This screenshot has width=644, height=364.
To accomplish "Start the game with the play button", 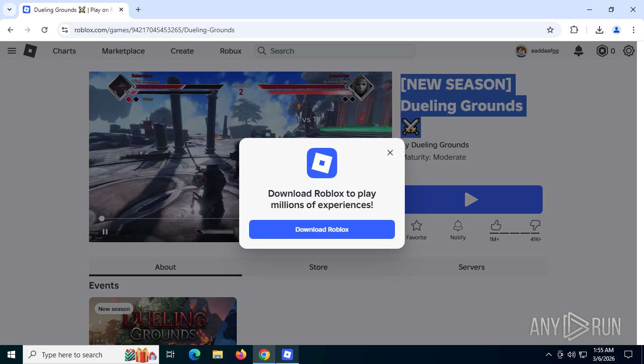I will pyautogui.click(x=471, y=200).
